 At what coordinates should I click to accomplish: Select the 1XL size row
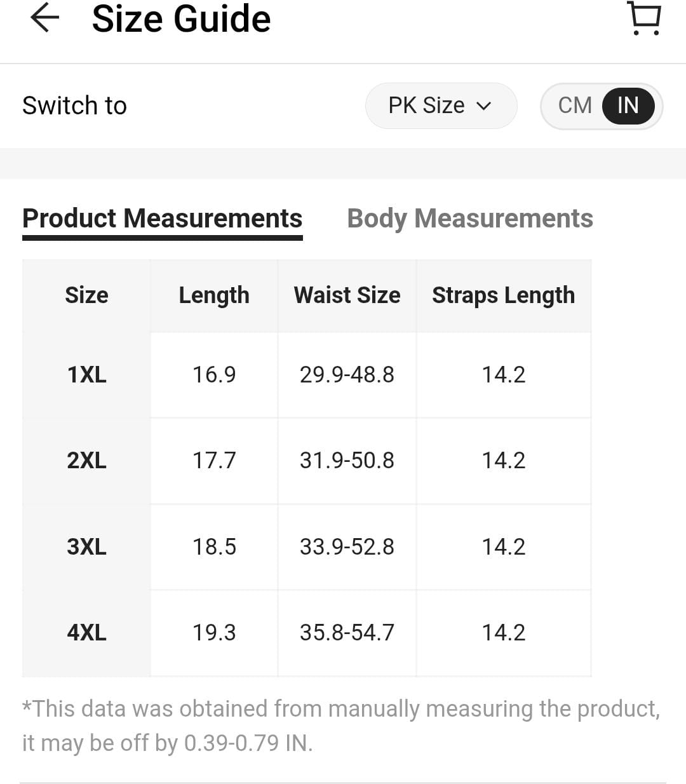click(x=86, y=375)
